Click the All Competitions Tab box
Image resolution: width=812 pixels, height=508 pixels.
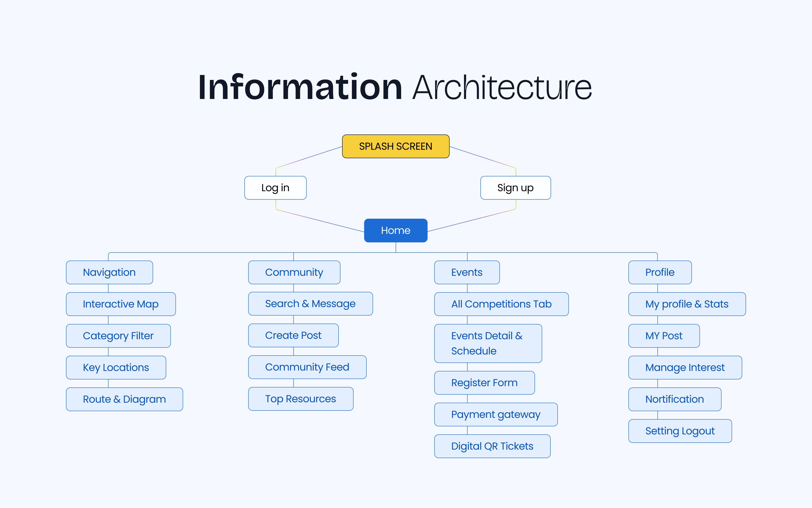501,304
